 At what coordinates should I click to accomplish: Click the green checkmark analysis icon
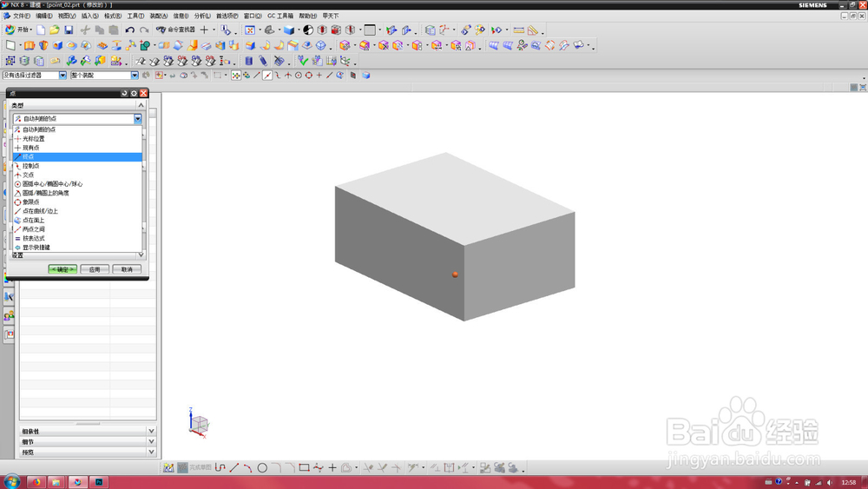(x=302, y=61)
